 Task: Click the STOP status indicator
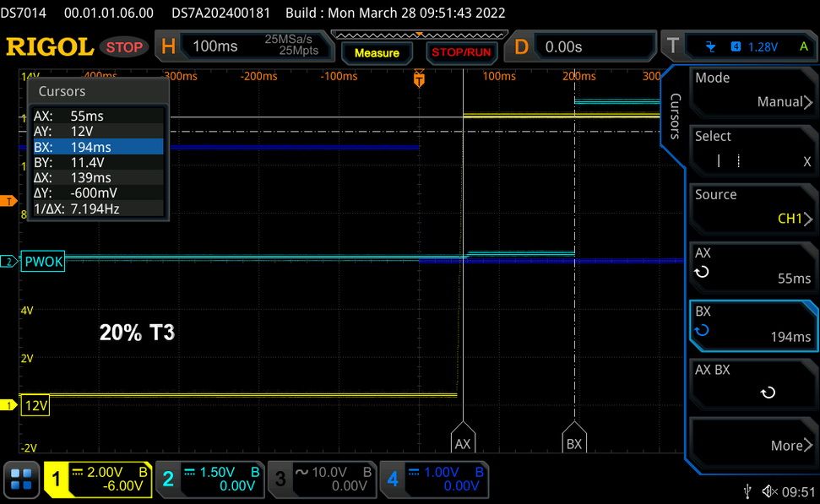[x=124, y=47]
